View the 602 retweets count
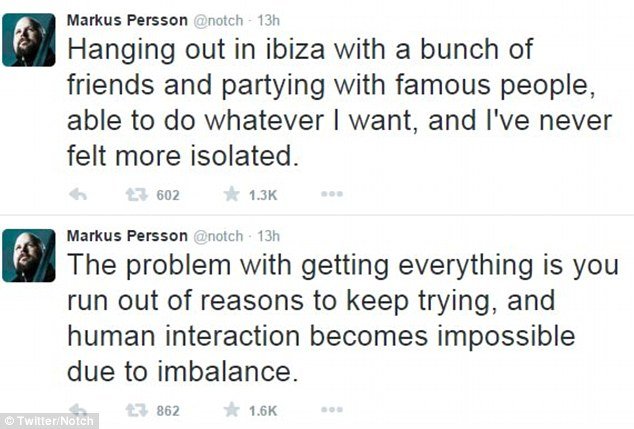The image size is (634, 429). (167, 196)
